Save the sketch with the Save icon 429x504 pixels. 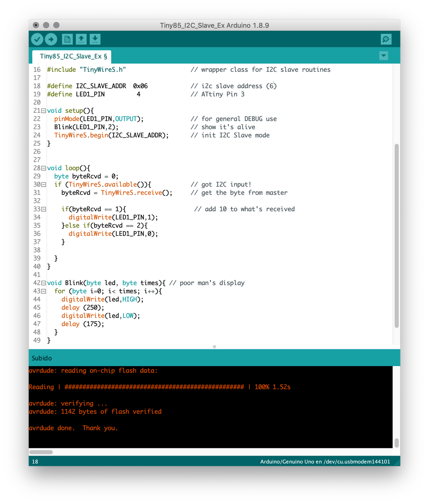tap(95, 39)
